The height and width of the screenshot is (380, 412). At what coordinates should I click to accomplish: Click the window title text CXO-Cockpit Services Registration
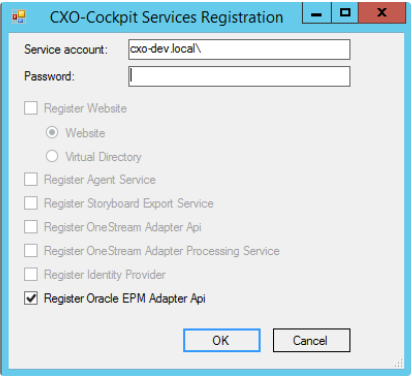166,17
